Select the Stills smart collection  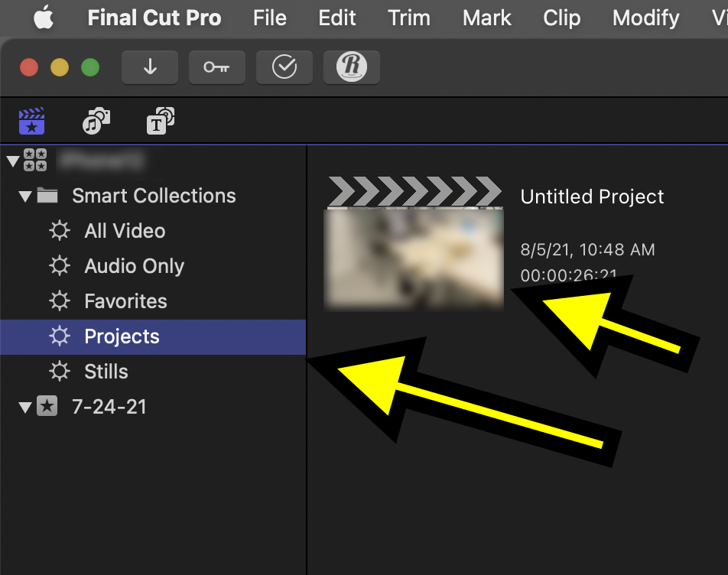coord(153,372)
